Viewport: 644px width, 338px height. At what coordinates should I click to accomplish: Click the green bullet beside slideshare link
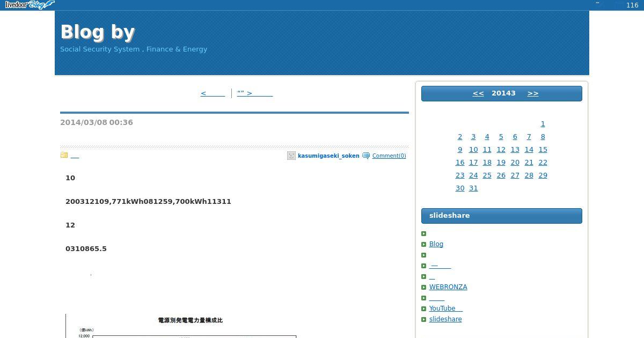(424, 319)
